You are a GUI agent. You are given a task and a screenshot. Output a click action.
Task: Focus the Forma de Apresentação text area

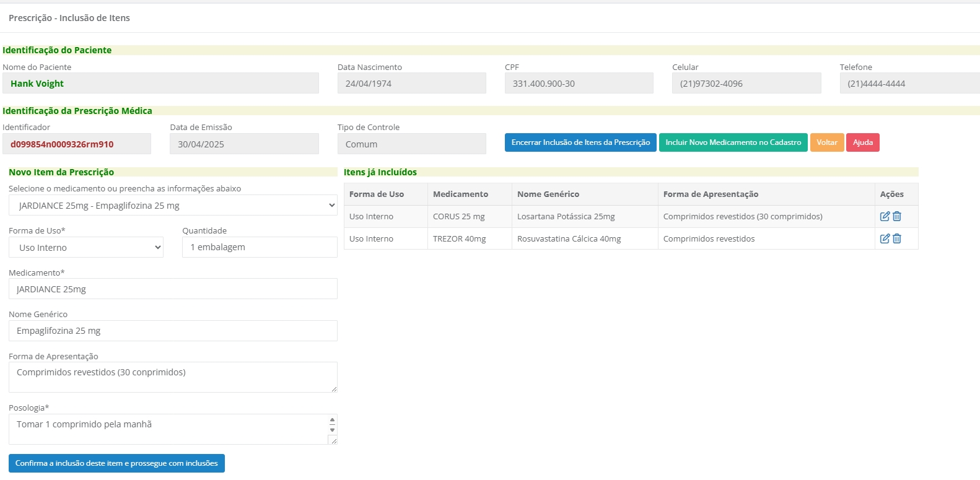click(x=173, y=377)
